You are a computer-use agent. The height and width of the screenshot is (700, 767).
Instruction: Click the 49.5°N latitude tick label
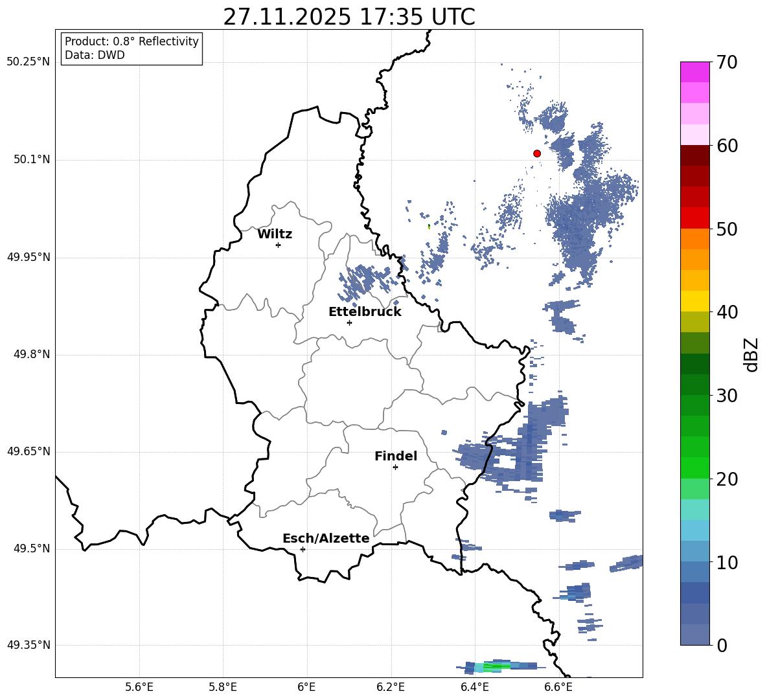tap(31, 548)
